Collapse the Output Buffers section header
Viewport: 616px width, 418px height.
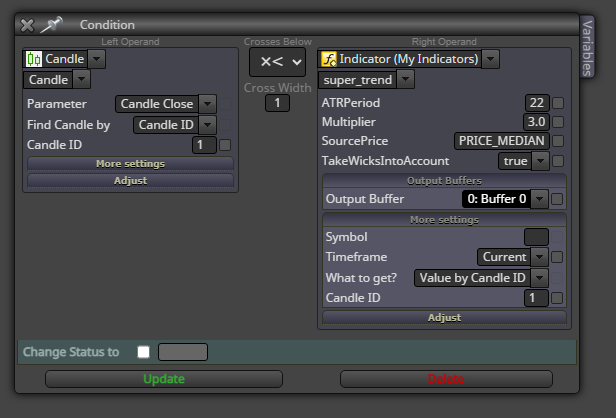click(444, 181)
